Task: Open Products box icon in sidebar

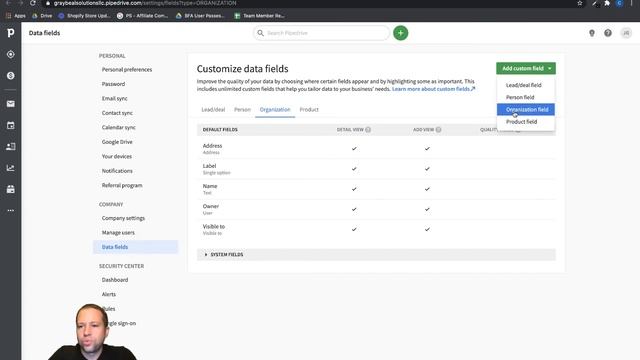Action: pos(11,189)
